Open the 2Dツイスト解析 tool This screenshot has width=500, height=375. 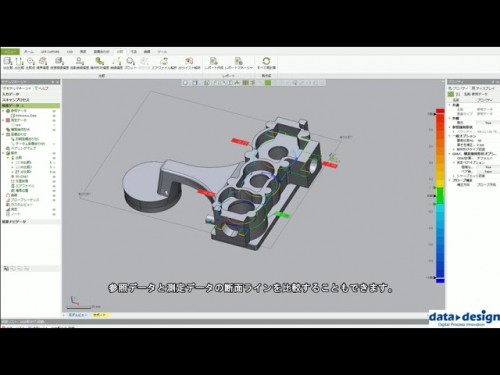189,63
